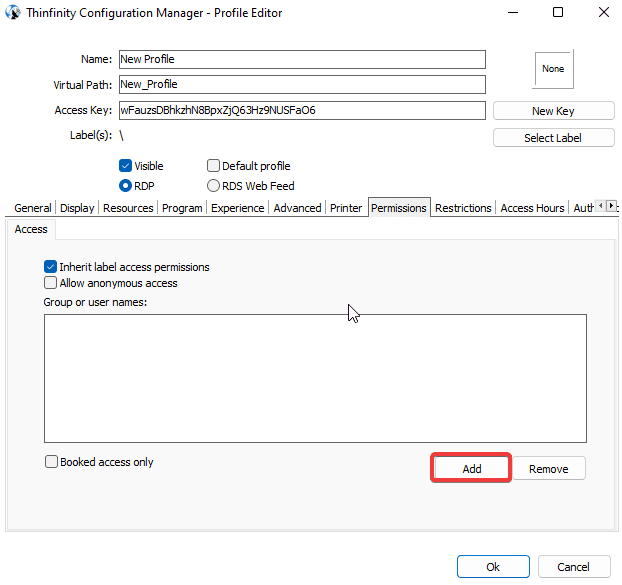Close the Profile Editor window

click(604, 12)
